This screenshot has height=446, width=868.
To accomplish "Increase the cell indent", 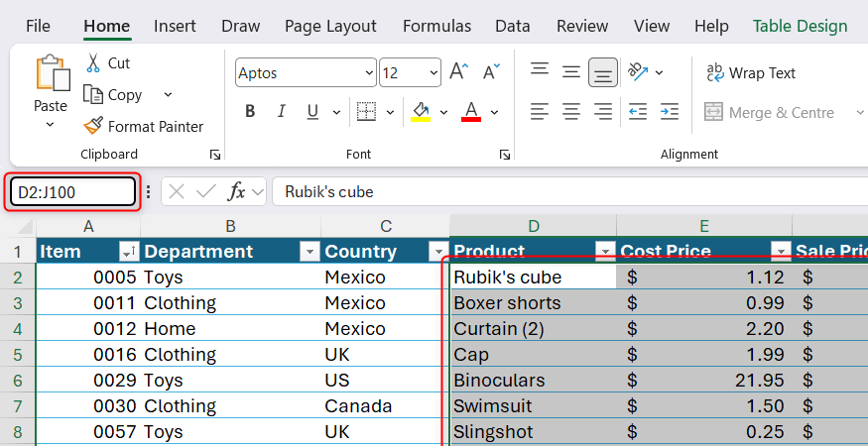I will click(670, 112).
